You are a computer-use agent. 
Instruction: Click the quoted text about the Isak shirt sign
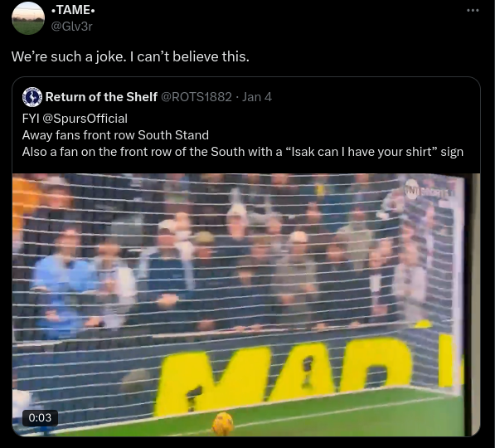click(243, 152)
